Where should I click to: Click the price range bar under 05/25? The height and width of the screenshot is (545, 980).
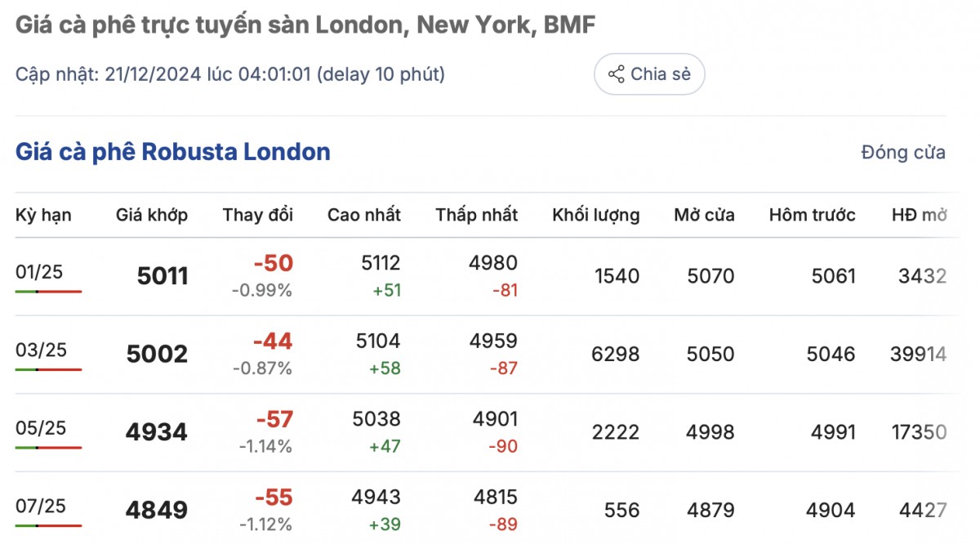(x=48, y=447)
